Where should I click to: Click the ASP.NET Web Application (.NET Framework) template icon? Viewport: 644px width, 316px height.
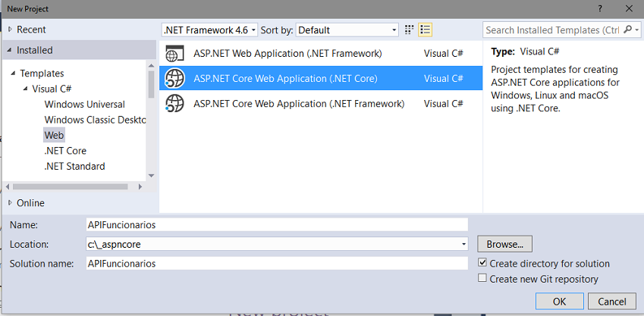[x=174, y=53]
